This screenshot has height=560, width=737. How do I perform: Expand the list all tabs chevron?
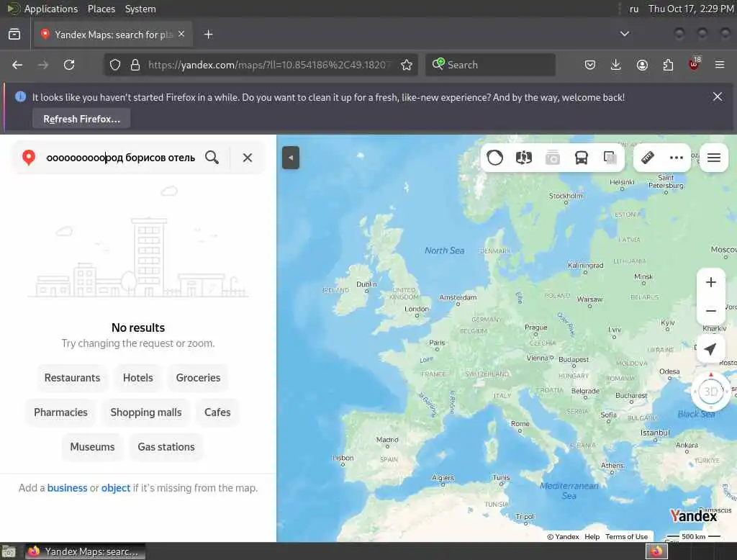point(624,34)
